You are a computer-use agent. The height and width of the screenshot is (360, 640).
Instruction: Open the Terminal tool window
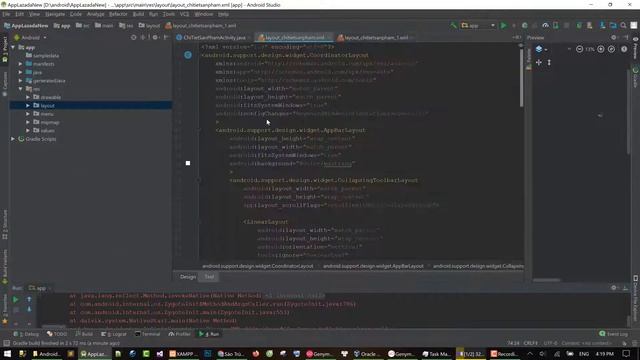(147, 334)
